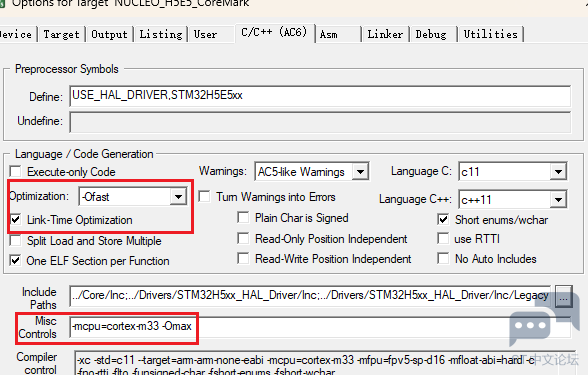588x375 pixels.
Task: Disable Link-Time Optimization checkbox
Action: (x=15, y=220)
